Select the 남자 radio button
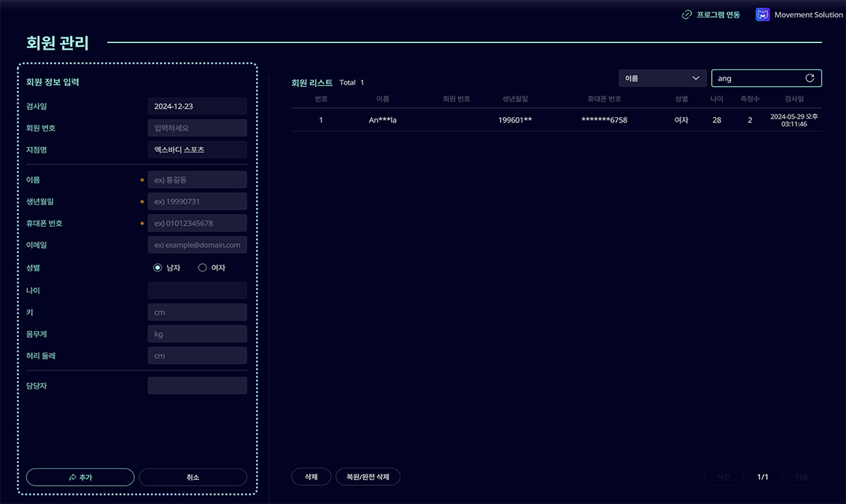846x504 pixels. pos(158,268)
